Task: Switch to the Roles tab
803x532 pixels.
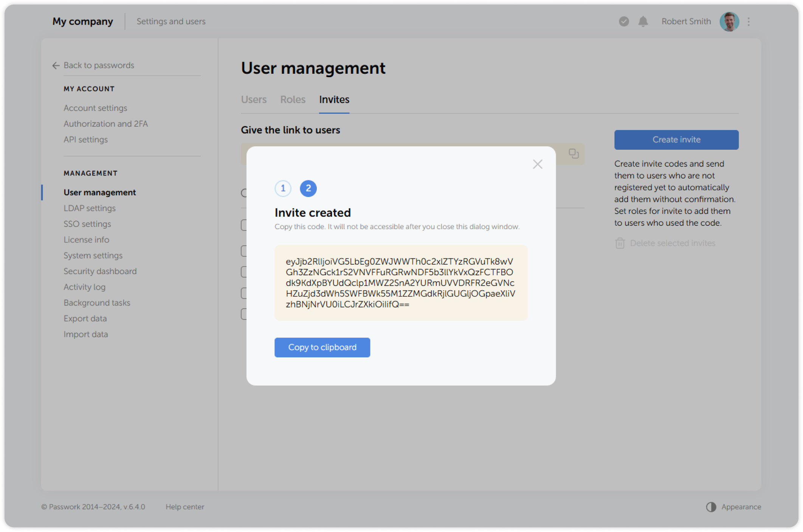Action: coord(293,99)
